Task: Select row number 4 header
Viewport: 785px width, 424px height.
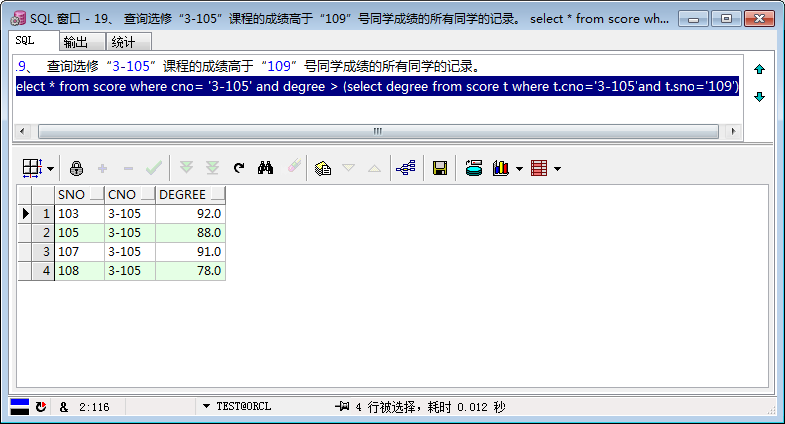Action: tap(44, 271)
